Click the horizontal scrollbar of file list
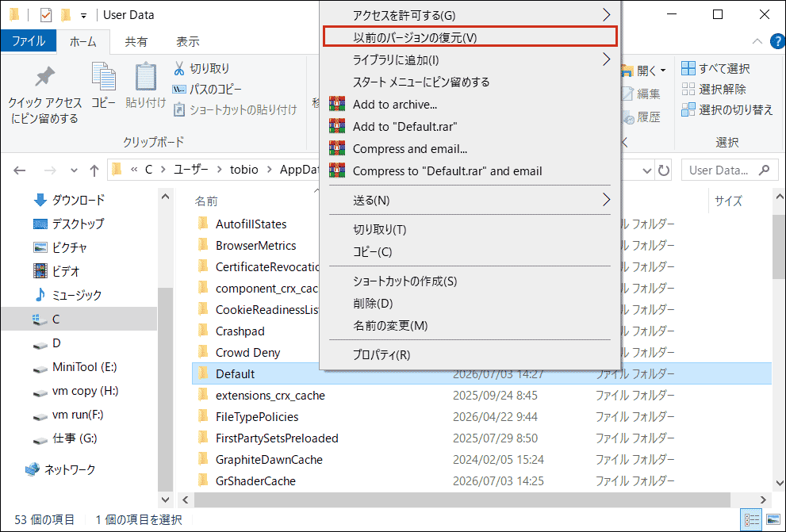786x532 pixels. coord(462,500)
